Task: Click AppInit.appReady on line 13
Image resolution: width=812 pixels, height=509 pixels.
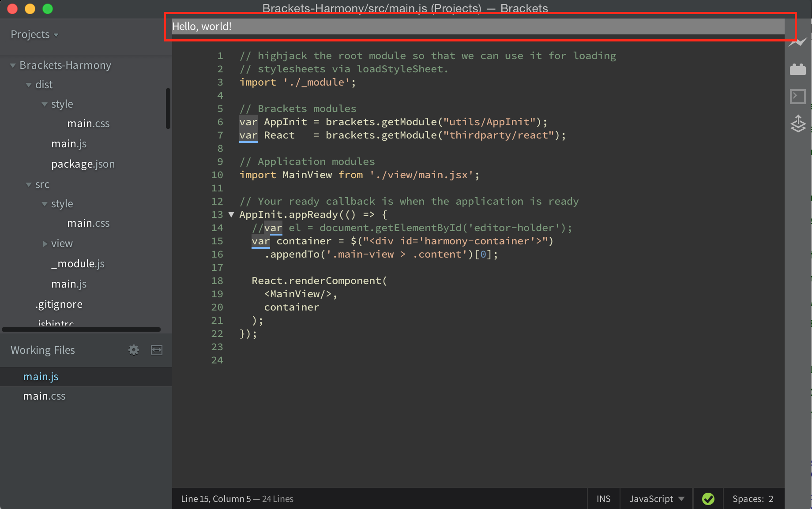Action: click(289, 214)
